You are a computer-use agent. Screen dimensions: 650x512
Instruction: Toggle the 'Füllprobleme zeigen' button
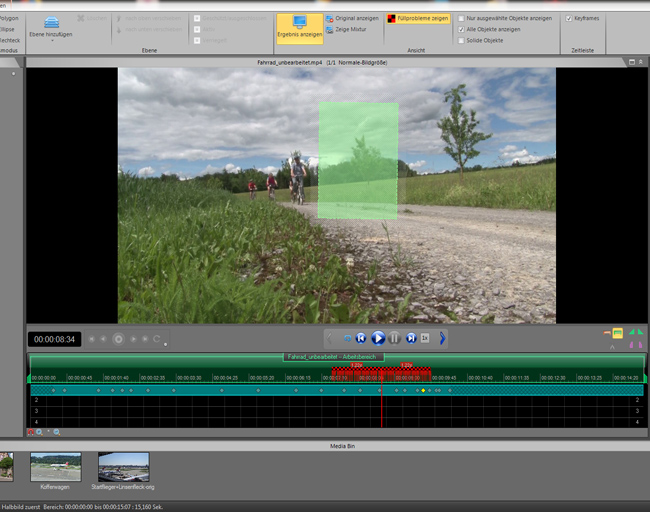click(x=418, y=18)
